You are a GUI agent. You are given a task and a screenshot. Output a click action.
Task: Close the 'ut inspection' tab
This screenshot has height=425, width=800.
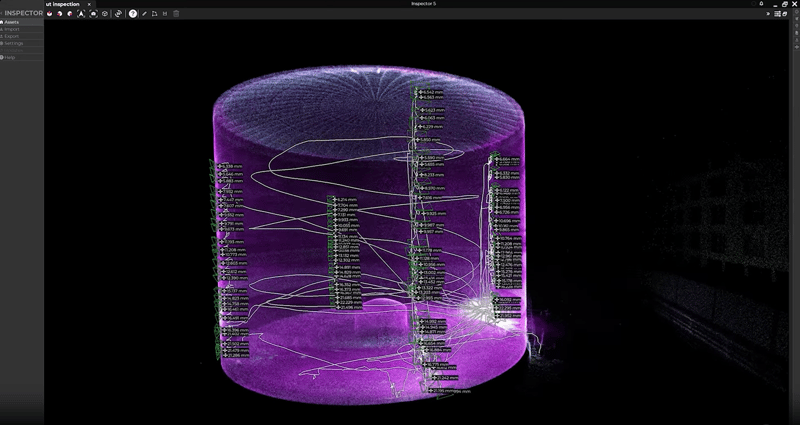pyautogui.click(x=89, y=5)
